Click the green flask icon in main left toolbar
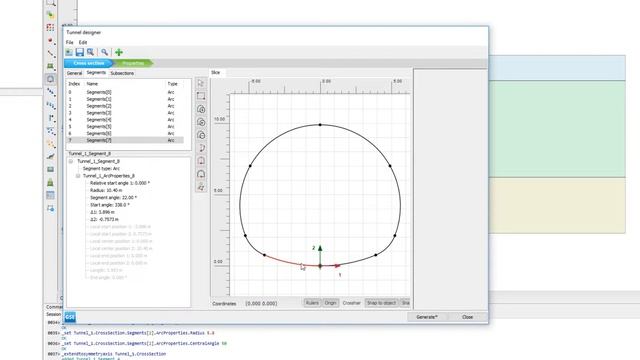The height and width of the screenshot is (360, 640). coord(50,182)
